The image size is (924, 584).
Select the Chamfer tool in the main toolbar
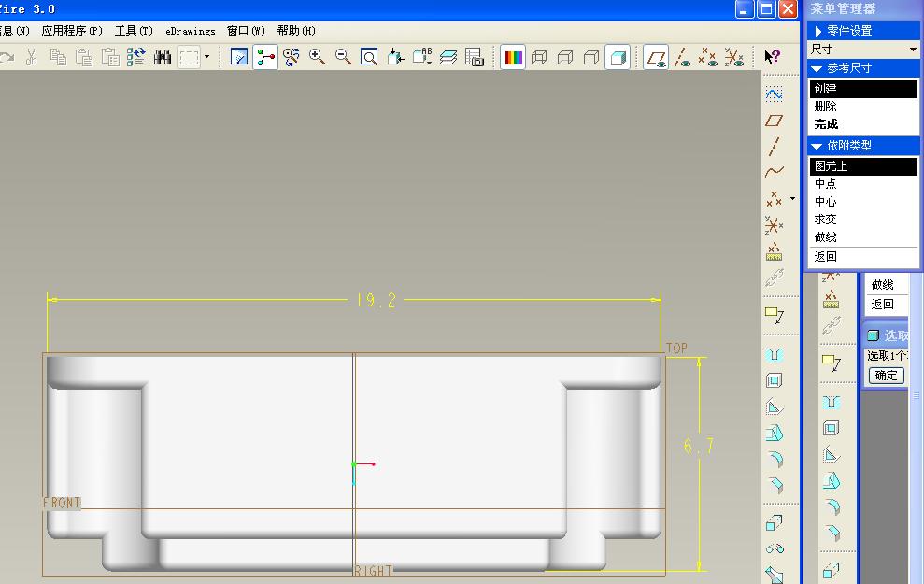pos(775,485)
